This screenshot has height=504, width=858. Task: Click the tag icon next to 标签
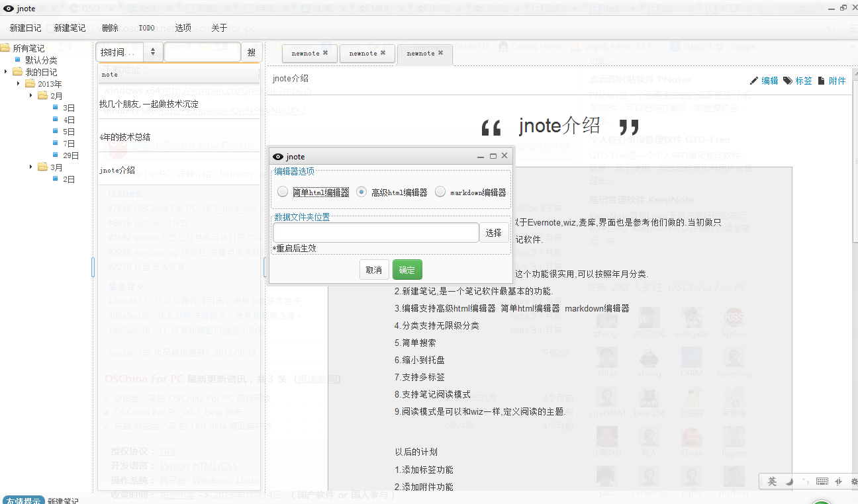(788, 81)
